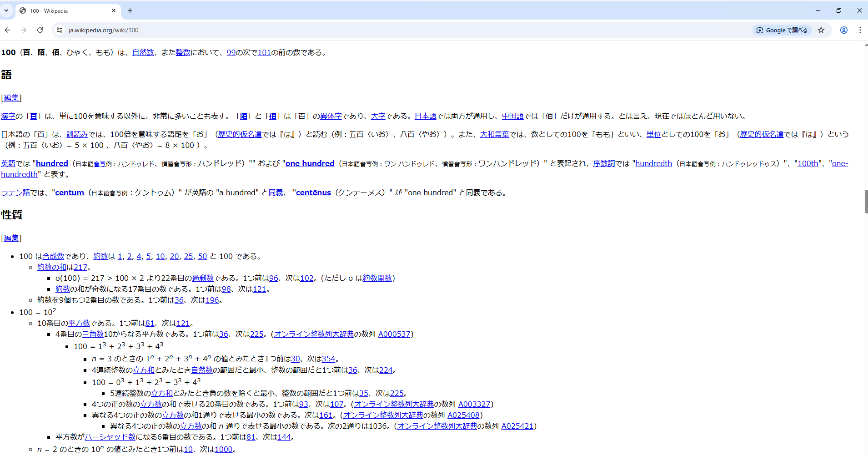868x456 pixels.
Task: Focus the address bar URL
Action: 104,30
